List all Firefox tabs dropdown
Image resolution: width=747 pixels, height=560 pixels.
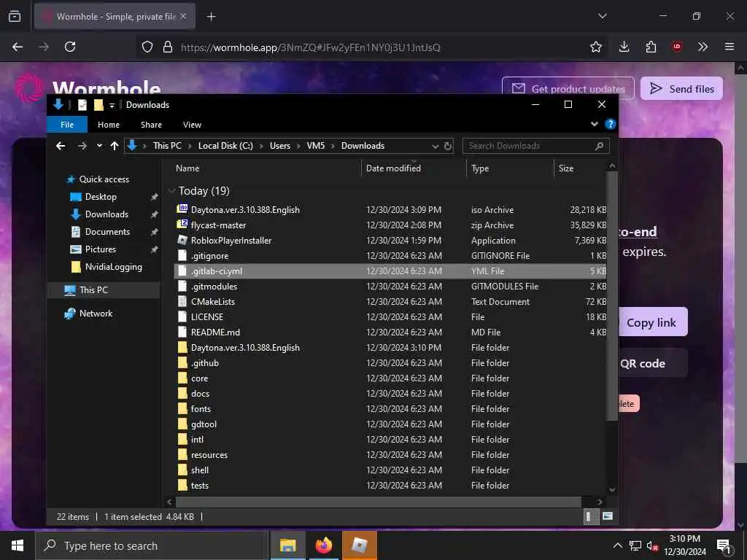click(602, 16)
